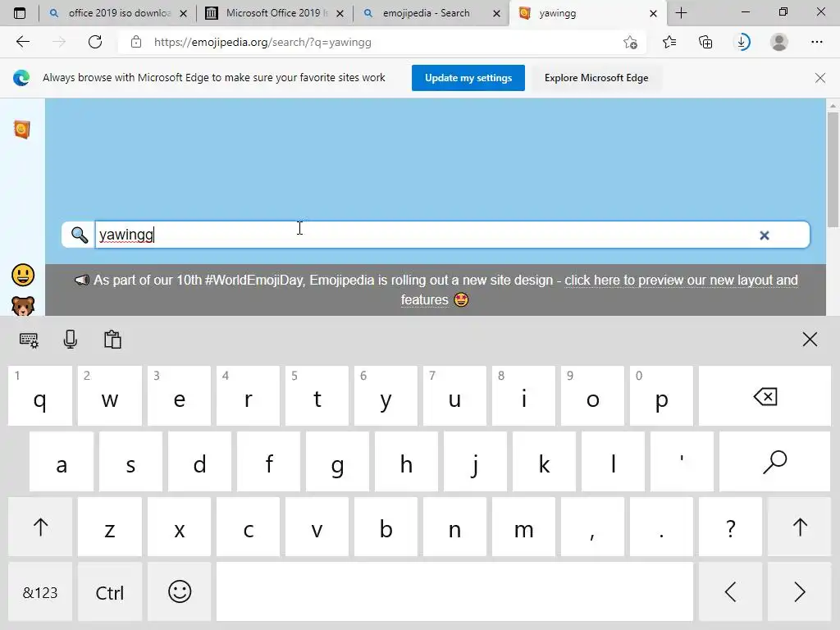Open the emoji panel key

point(179,592)
